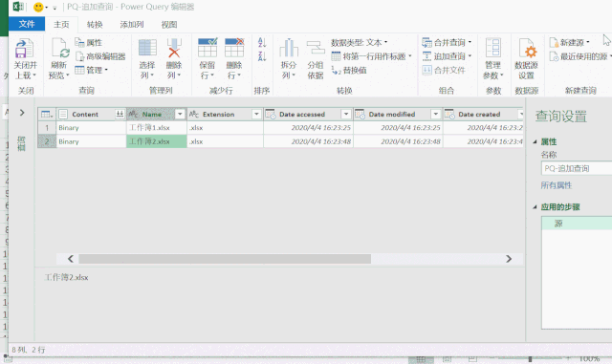
Task: Open the Extension column filter dropdown
Action: [x=256, y=114]
